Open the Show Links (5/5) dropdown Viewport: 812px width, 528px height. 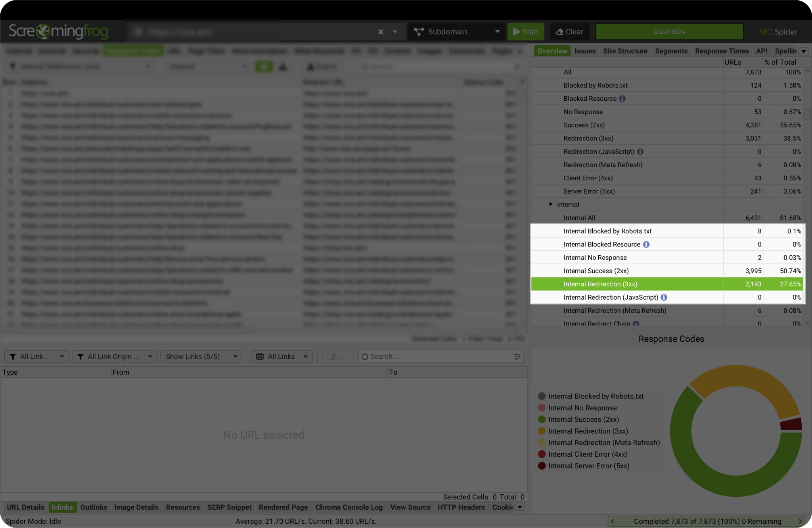201,356
